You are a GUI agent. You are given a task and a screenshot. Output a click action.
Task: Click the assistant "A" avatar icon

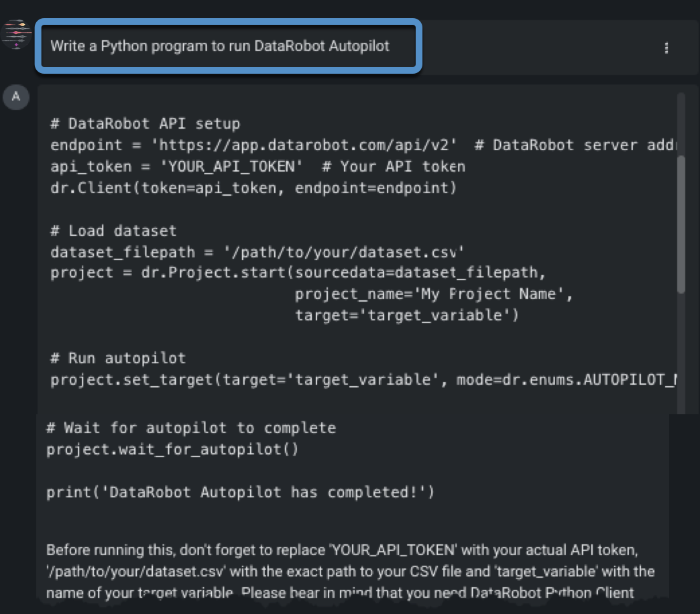point(16,97)
